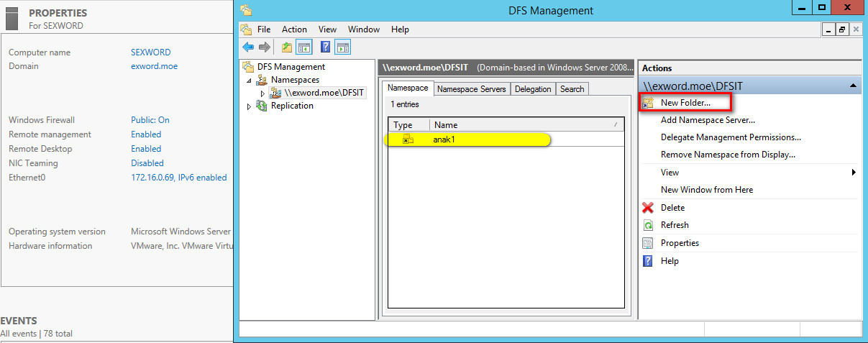
Task: Click the Replication node icon in the tree
Action: click(x=262, y=106)
